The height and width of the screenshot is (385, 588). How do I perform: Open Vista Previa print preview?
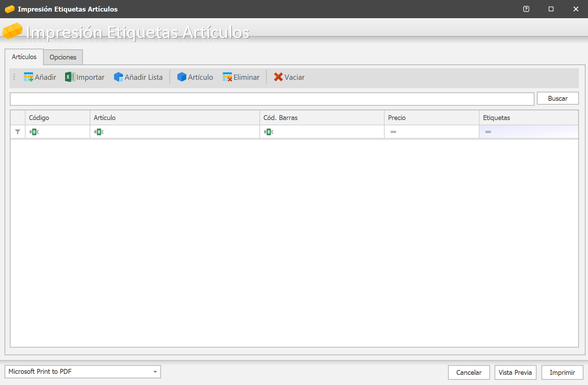[x=515, y=372]
